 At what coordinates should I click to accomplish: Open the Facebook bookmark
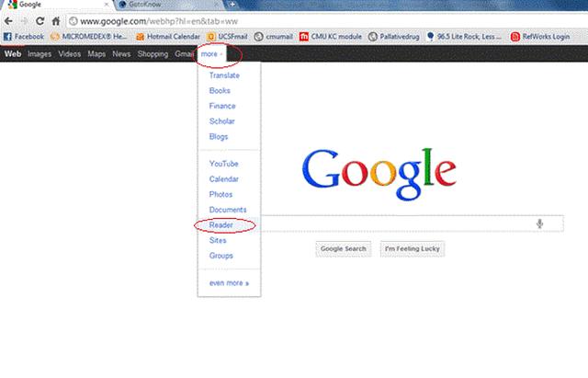(x=24, y=37)
